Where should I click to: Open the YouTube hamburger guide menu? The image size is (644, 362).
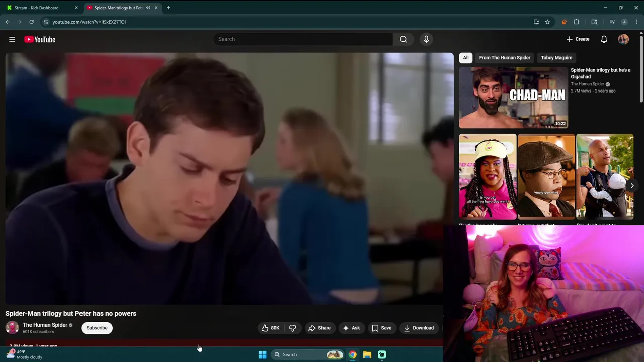point(12,39)
